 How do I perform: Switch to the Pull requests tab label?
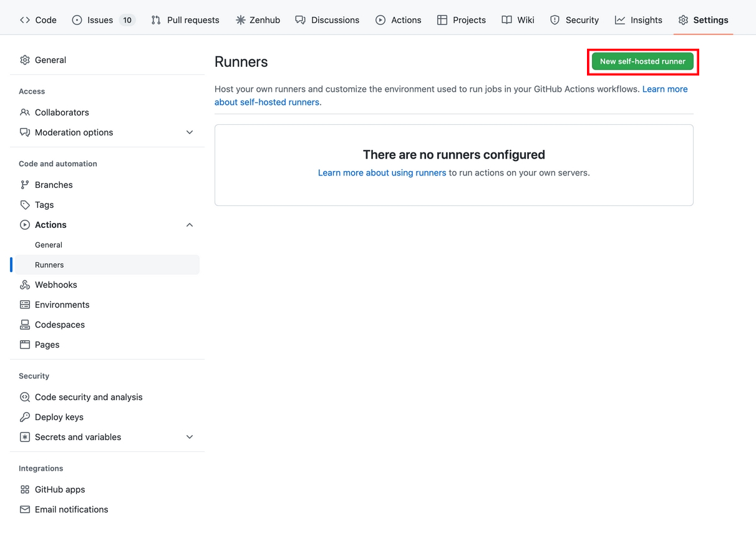(x=193, y=20)
